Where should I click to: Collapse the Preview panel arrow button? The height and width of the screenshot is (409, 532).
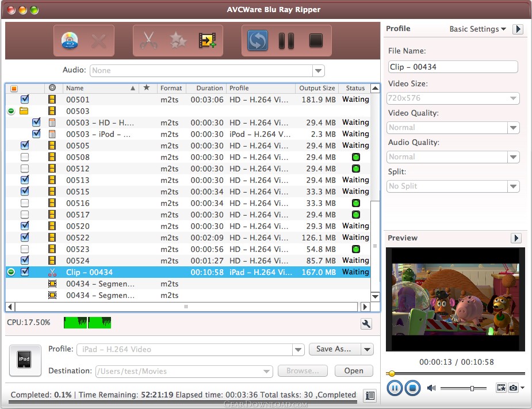[516, 238]
